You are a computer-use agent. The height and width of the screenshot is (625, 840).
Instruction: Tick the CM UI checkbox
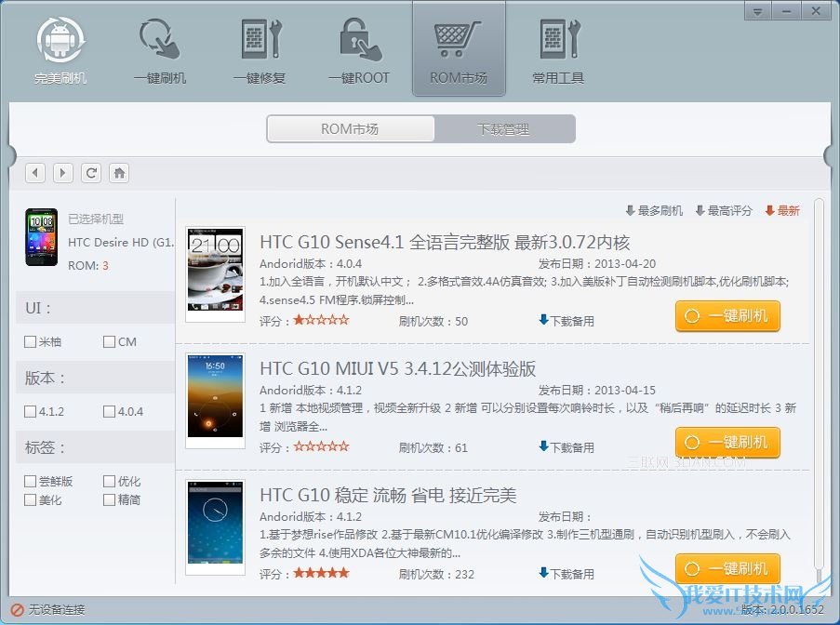coord(109,341)
